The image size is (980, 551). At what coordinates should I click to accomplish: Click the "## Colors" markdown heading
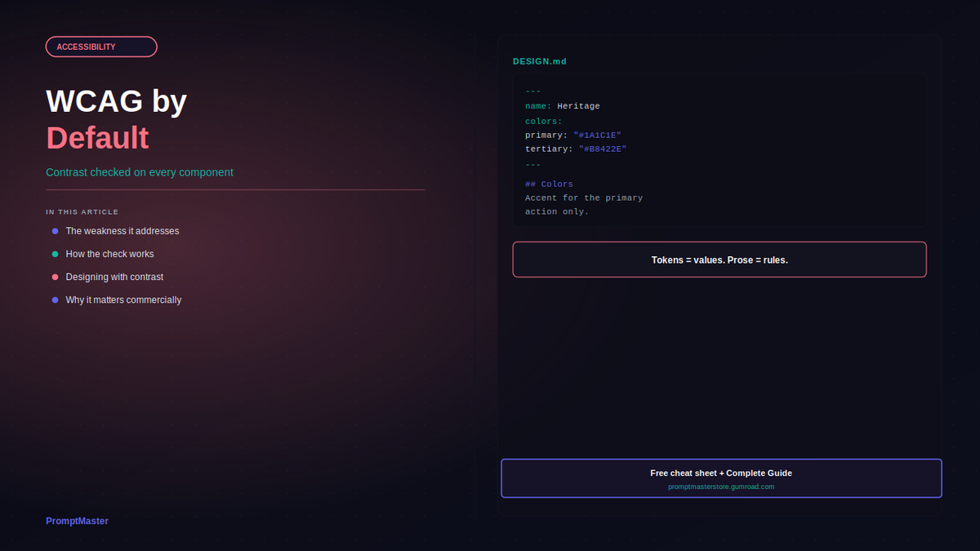549,184
